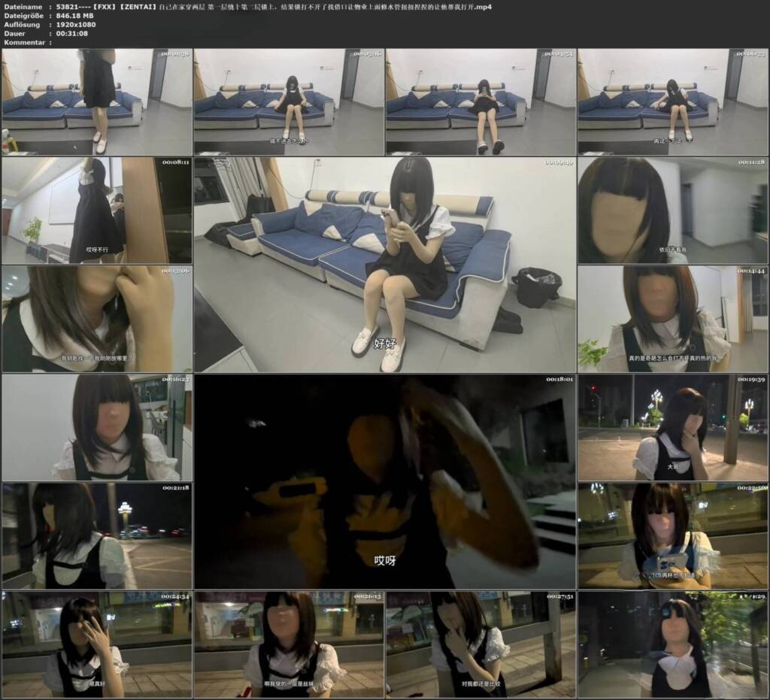770x700 pixels.
Task: Open the thumbnail stamped 00:27:51
Action: (x=480, y=644)
